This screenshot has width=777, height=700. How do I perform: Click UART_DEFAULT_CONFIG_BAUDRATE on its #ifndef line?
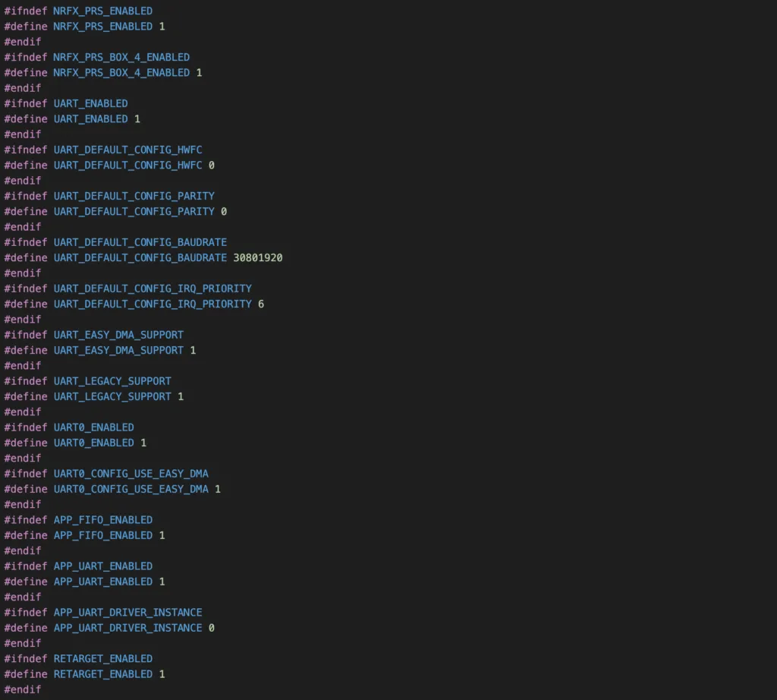click(140, 242)
